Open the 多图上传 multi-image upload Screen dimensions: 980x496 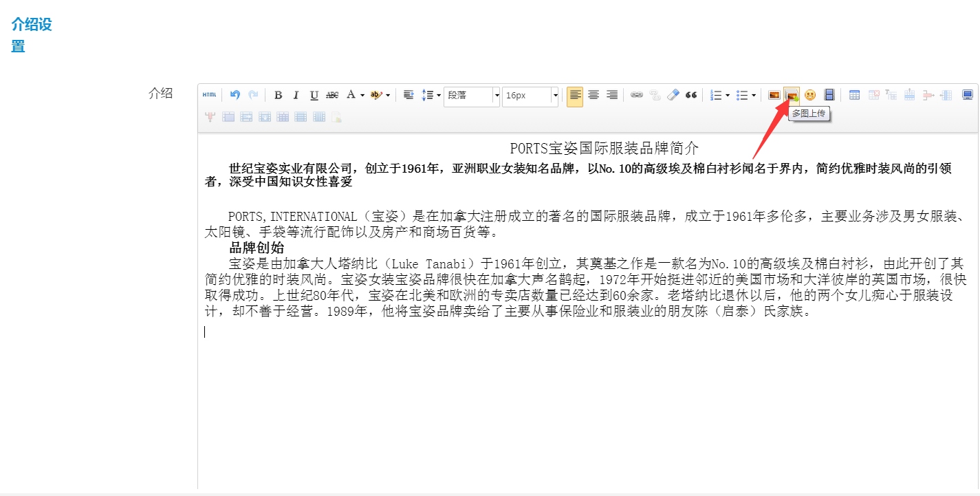pyautogui.click(x=792, y=95)
